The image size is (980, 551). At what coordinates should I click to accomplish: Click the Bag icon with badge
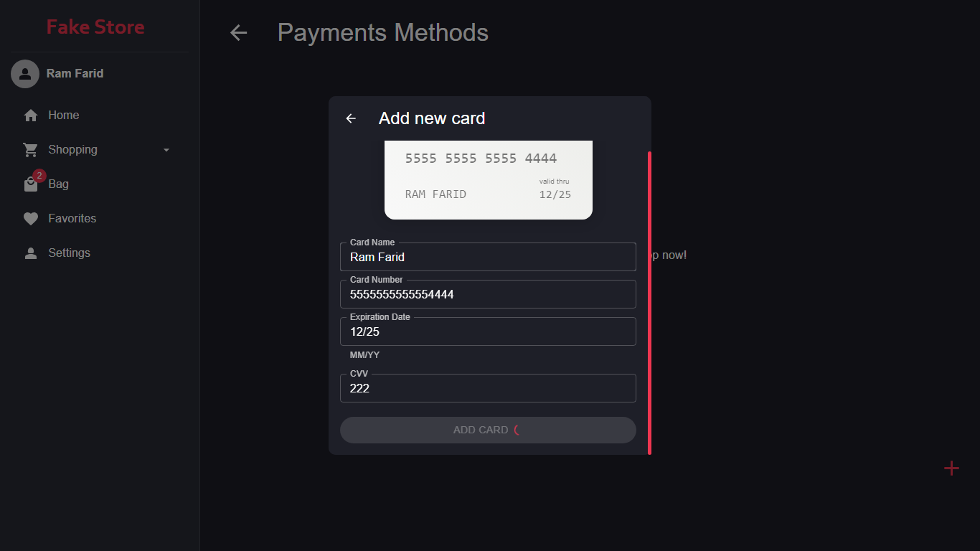pos(31,184)
